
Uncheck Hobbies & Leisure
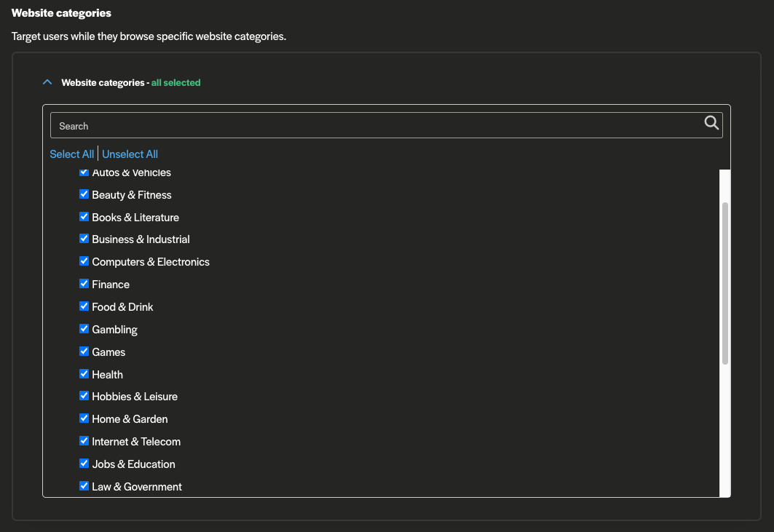(84, 396)
